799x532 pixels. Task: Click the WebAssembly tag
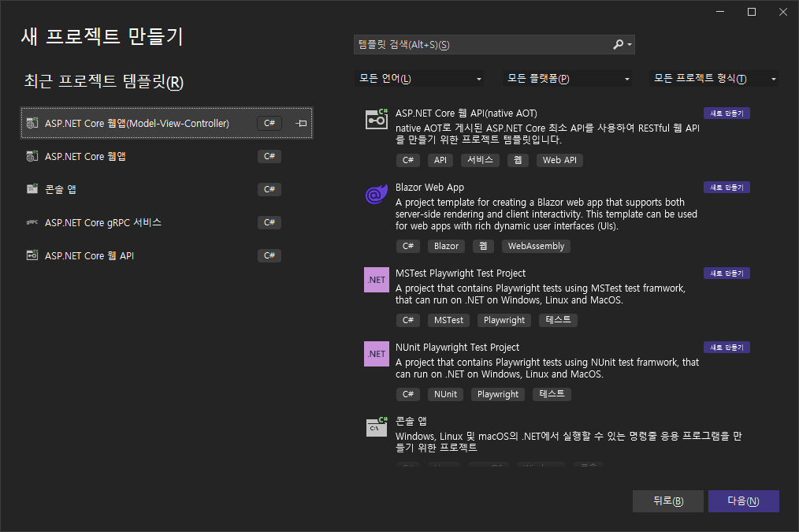click(536, 246)
